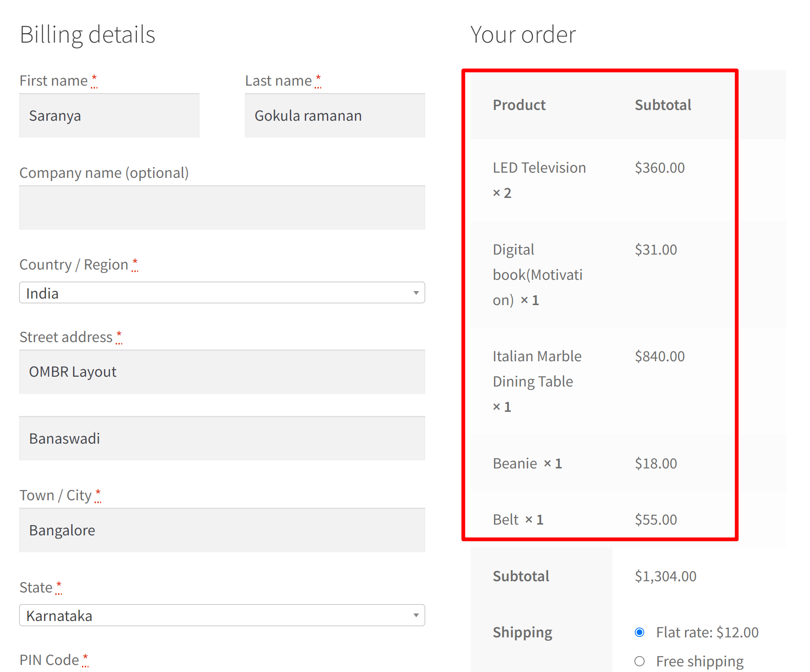810x672 pixels.
Task: Click the Italian Marble Dining Table item
Action: (x=537, y=368)
